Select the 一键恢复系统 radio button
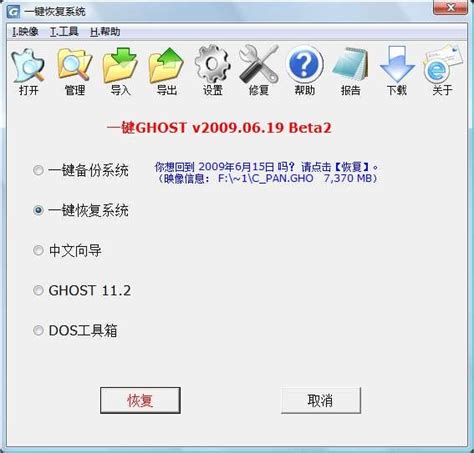This screenshot has height=453, width=474. (38, 210)
